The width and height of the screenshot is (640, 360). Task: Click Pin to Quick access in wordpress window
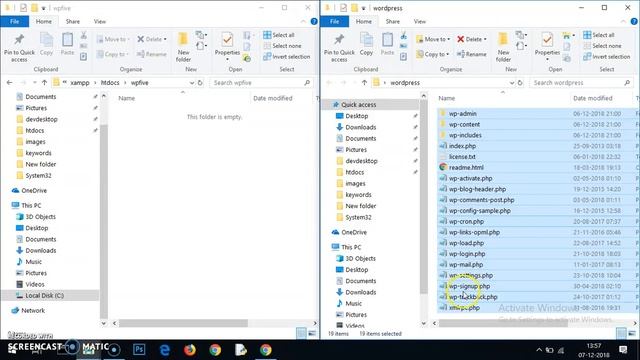[339, 48]
